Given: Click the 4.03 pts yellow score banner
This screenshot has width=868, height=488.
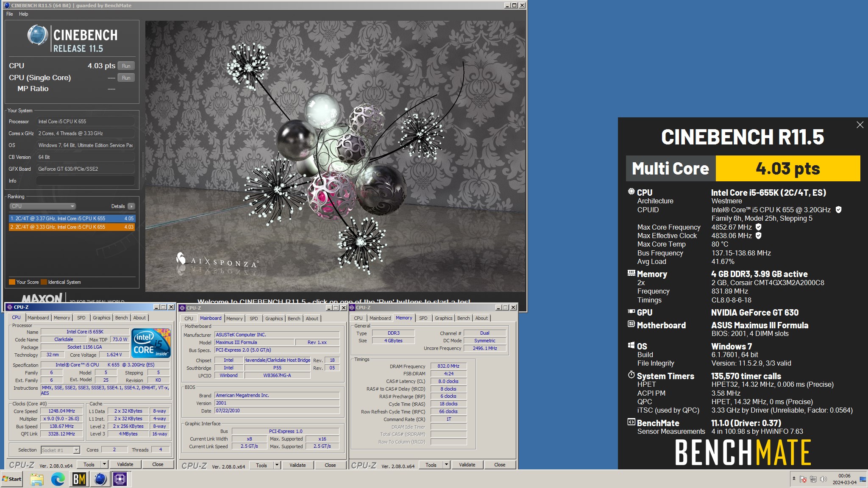Looking at the screenshot, I should click(x=788, y=168).
